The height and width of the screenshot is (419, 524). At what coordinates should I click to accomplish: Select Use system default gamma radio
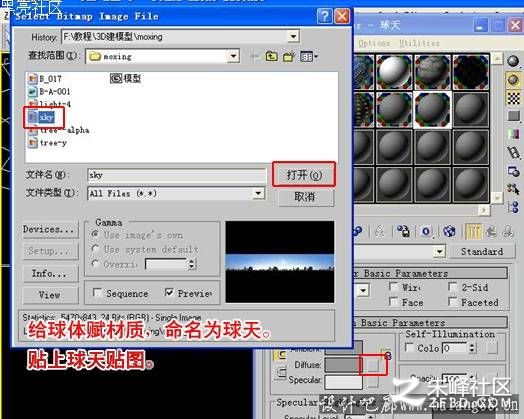point(96,249)
